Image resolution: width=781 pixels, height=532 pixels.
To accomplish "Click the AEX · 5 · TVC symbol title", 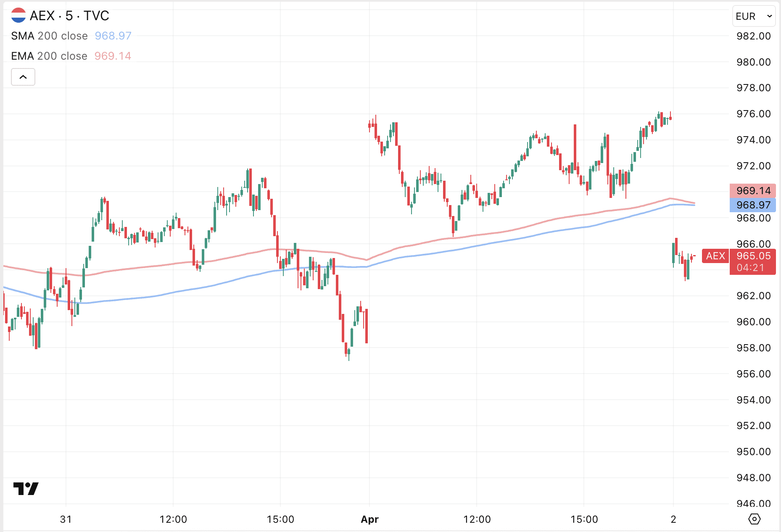I will pyautogui.click(x=69, y=16).
